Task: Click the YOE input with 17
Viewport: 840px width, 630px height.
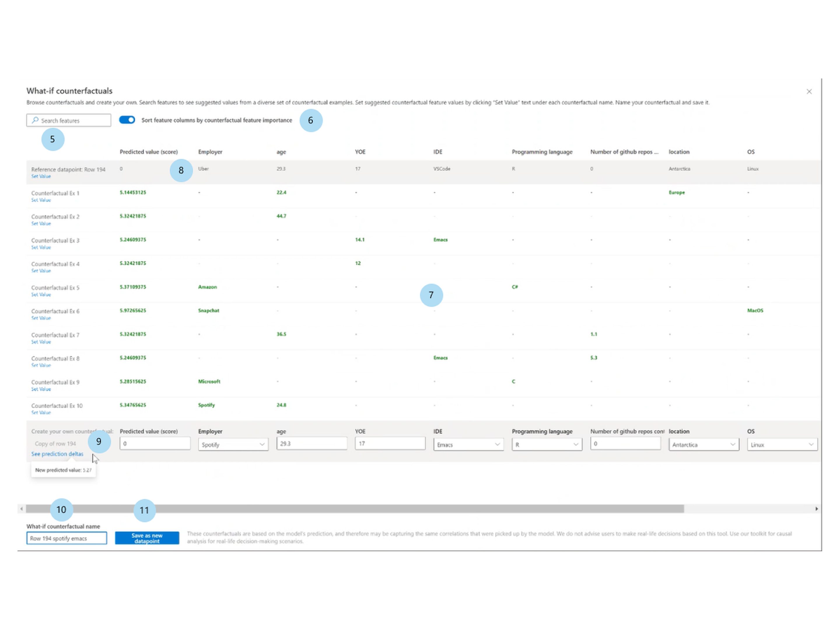Action: [x=390, y=444]
